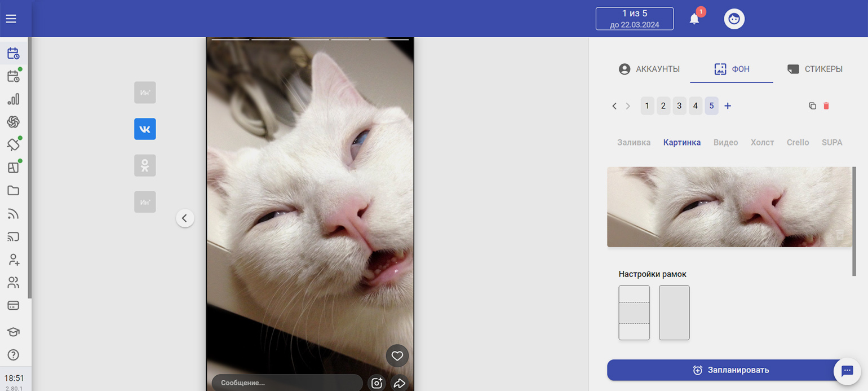
Task: Open the cast screen icon
Action: 14,236
